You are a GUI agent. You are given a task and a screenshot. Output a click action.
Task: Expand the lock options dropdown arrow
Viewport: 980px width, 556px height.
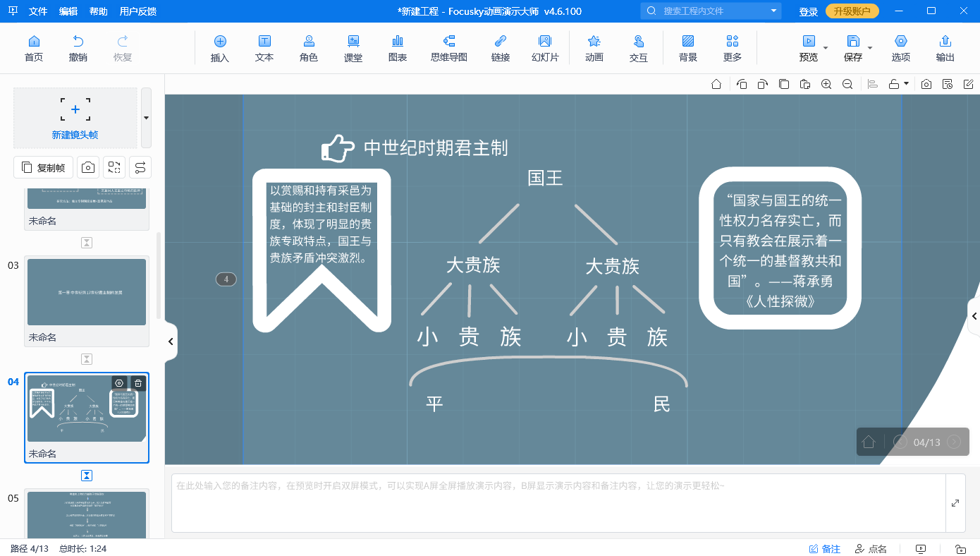[906, 84]
